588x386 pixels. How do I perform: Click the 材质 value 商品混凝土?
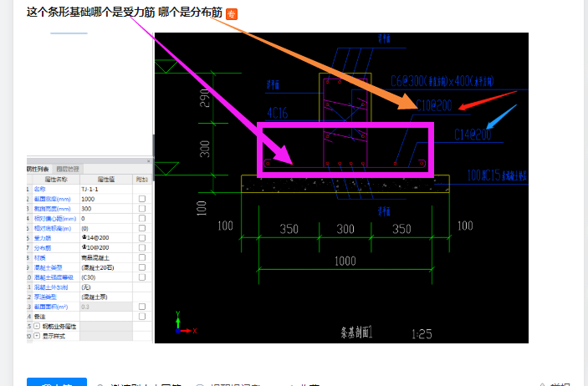coord(95,258)
